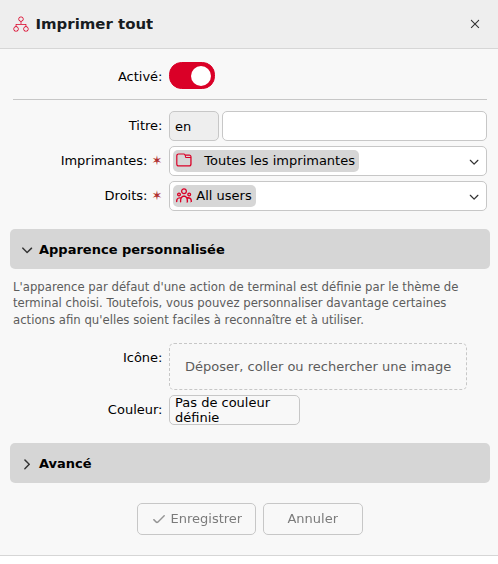Close the Imprimer tout dialog
This screenshot has width=498, height=564.
pyautogui.click(x=475, y=24)
